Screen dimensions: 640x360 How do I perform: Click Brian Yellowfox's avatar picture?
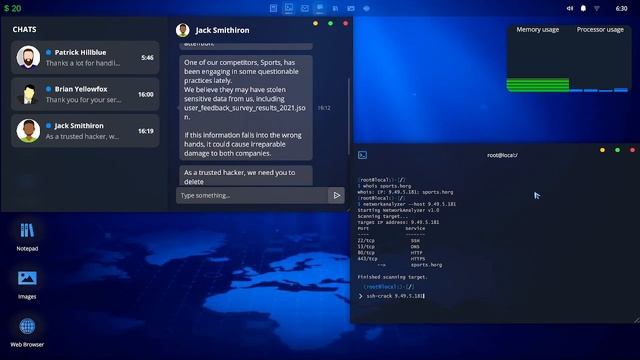tap(28, 94)
